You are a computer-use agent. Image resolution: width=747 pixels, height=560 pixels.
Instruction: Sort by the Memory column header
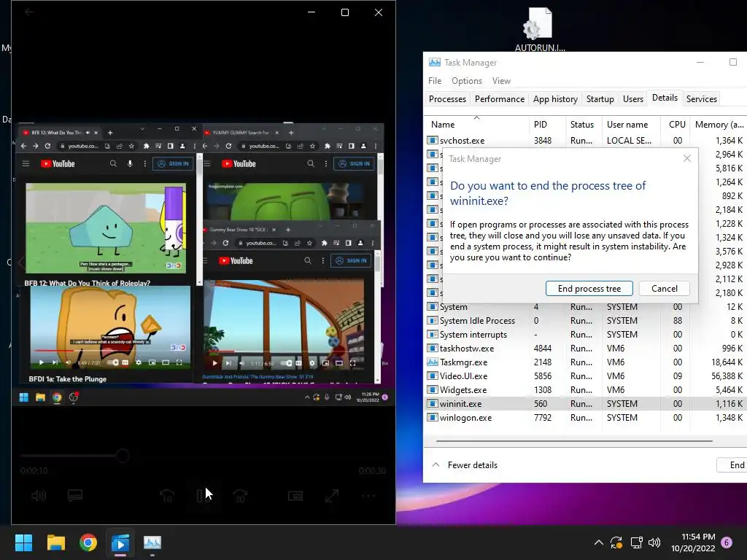point(719,124)
